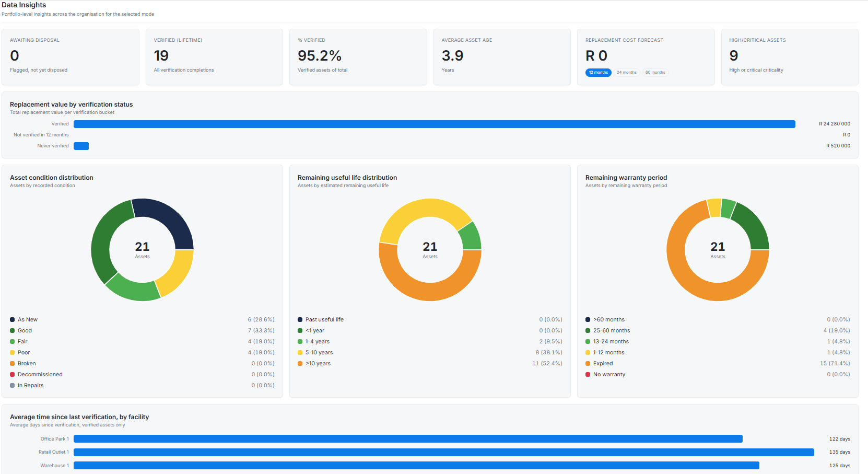868x474 pixels.
Task: Click the Retail Outlet 1 verification bar
Action: point(444,452)
